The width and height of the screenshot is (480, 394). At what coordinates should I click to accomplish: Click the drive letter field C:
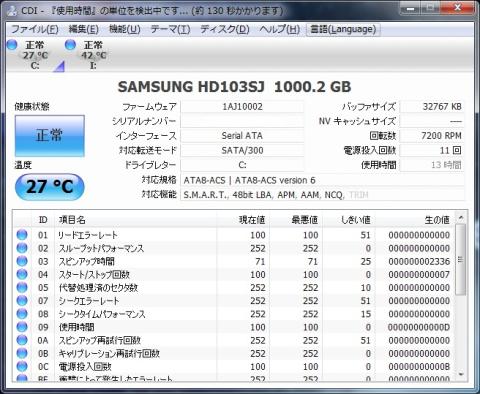pyautogui.click(x=242, y=165)
